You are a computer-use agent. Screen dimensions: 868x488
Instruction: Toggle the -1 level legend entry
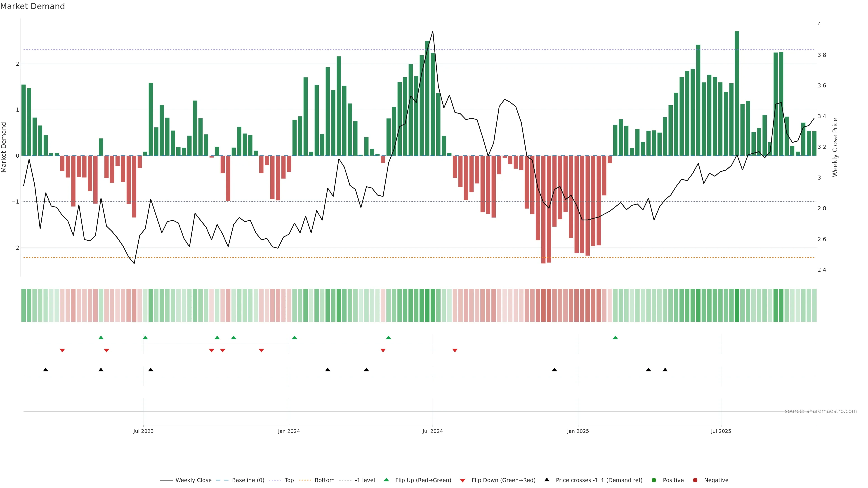coord(365,480)
